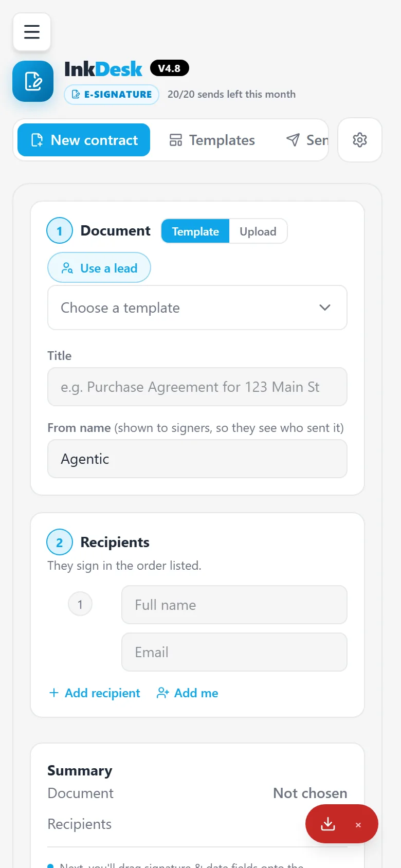Click the Templates layout icon

point(176,140)
